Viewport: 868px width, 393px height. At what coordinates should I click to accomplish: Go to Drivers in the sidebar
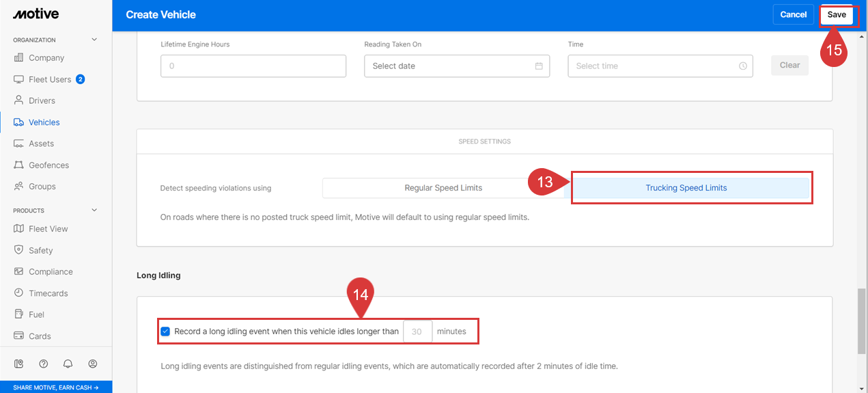pos(42,100)
